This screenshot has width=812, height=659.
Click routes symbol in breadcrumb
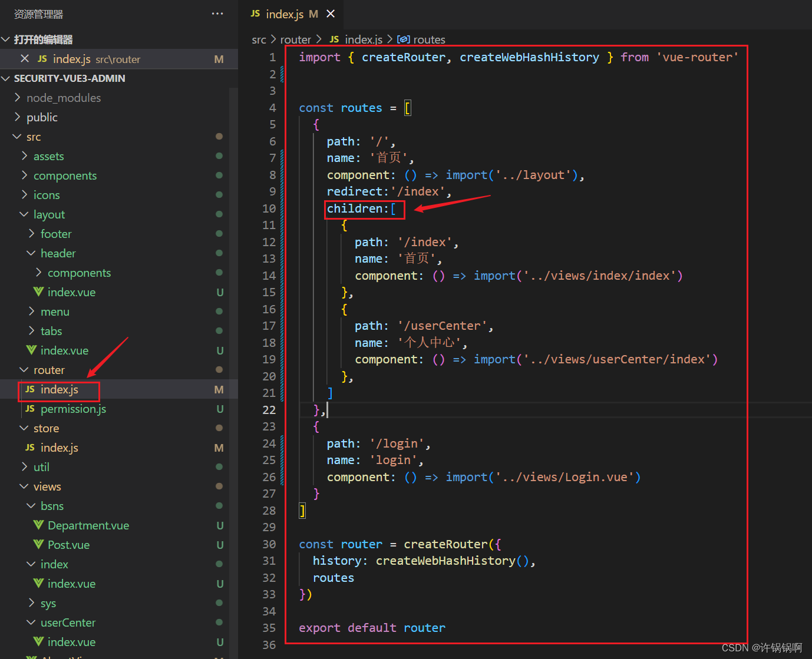click(430, 39)
